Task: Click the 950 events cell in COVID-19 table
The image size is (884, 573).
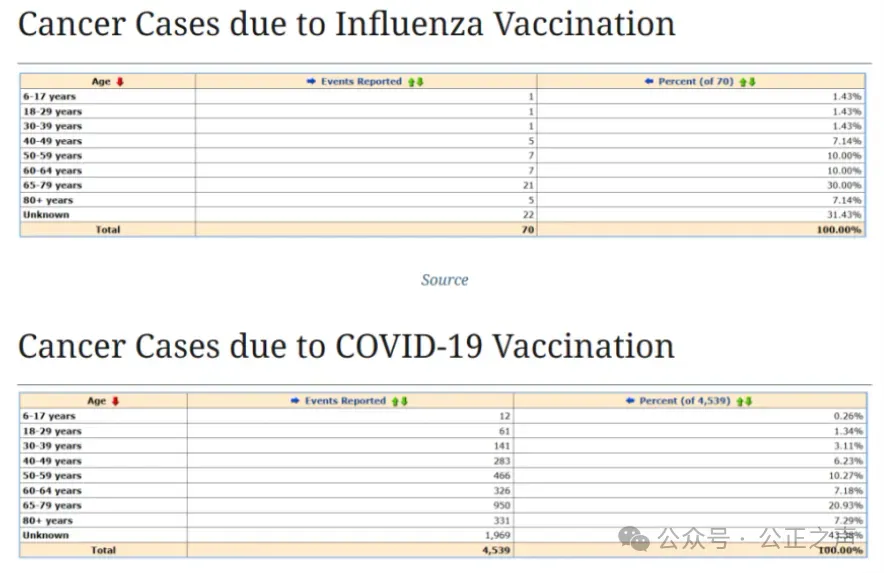Action: click(x=500, y=505)
